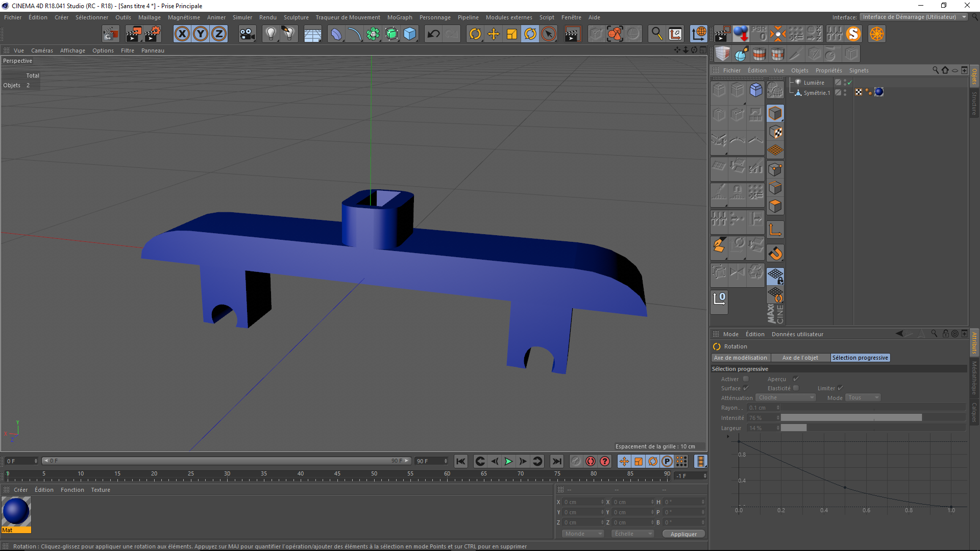Screen dimensions: 980x551
Task: Open Données utilisateur in attributes
Action: coord(797,334)
